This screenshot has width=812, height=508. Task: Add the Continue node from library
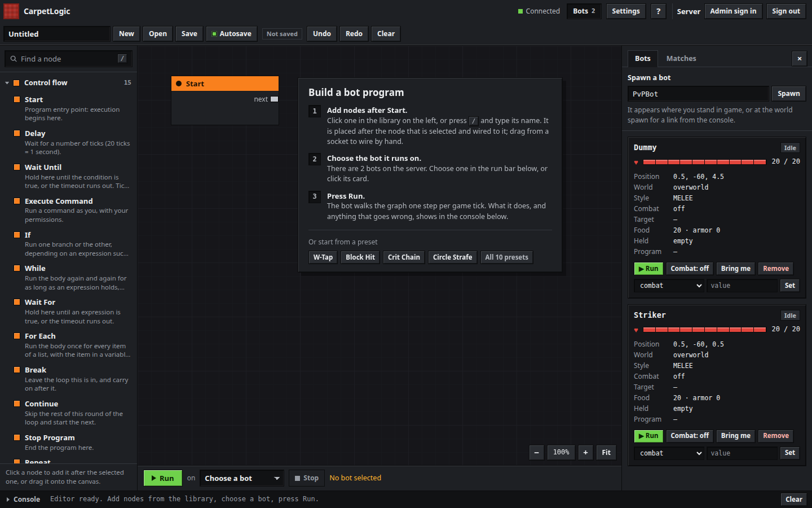pyautogui.click(x=68, y=413)
